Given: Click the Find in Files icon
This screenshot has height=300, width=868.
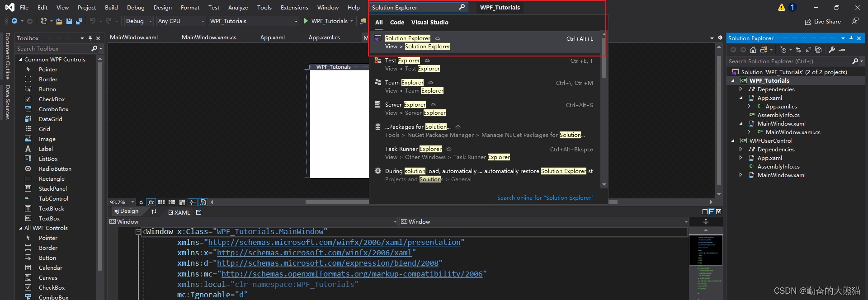Looking at the screenshot, I should coord(363,21).
